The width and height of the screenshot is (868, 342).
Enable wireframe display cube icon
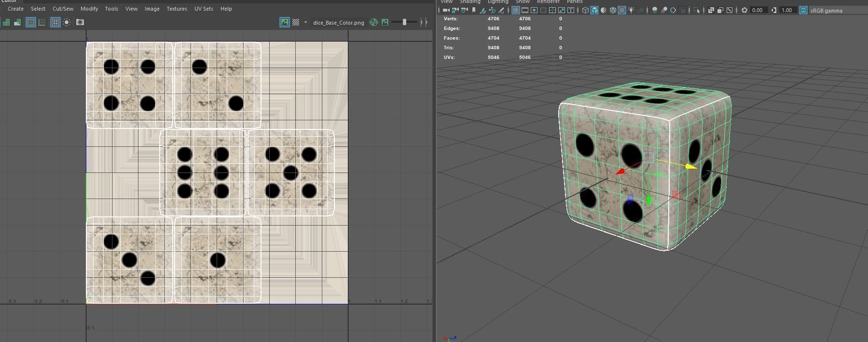pyautogui.click(x=585, y=10)
